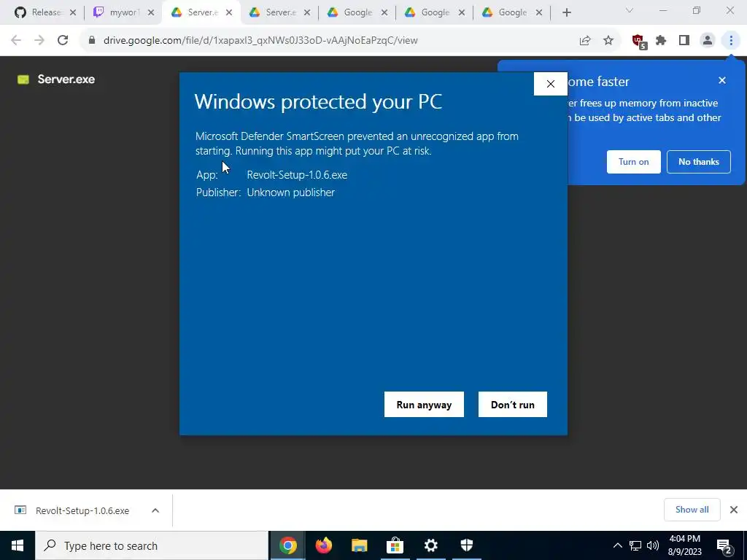Open the Extensions puzzle menu
Image resolution: width=747 pixels, height=560 pixels.
click(x=661, y=41)
